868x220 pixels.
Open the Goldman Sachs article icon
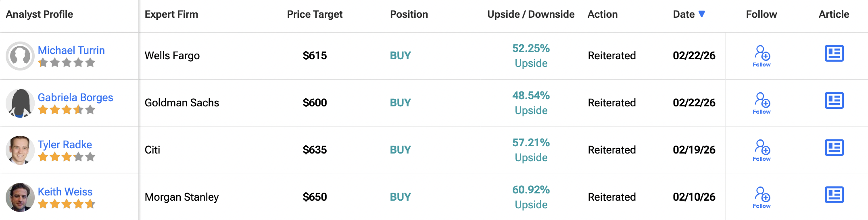(x=834, y=101)
